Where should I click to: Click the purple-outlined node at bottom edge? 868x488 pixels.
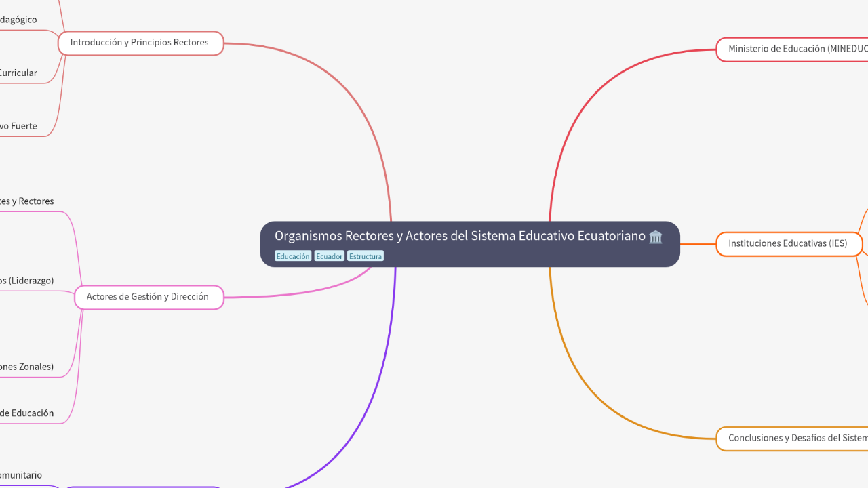click(142, 486)
